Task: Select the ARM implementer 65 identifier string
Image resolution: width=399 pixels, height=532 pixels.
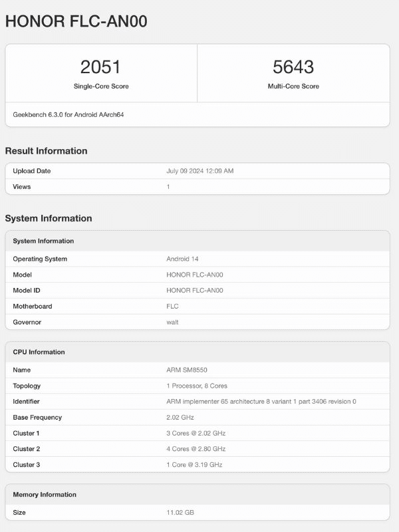Action: (x=261, y=402)
